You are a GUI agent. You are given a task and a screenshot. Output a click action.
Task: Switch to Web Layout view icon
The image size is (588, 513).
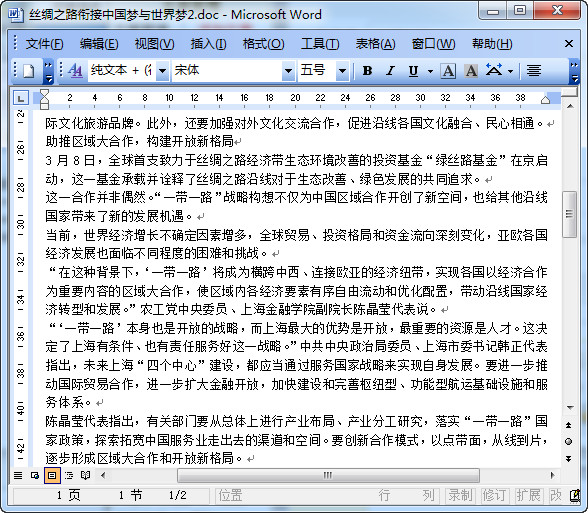tap(35, 476)
